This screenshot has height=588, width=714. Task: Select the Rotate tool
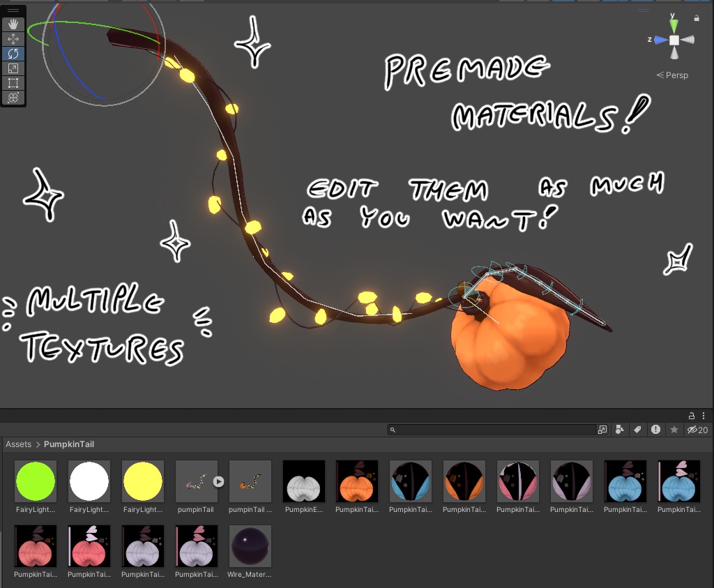point(13,53)
